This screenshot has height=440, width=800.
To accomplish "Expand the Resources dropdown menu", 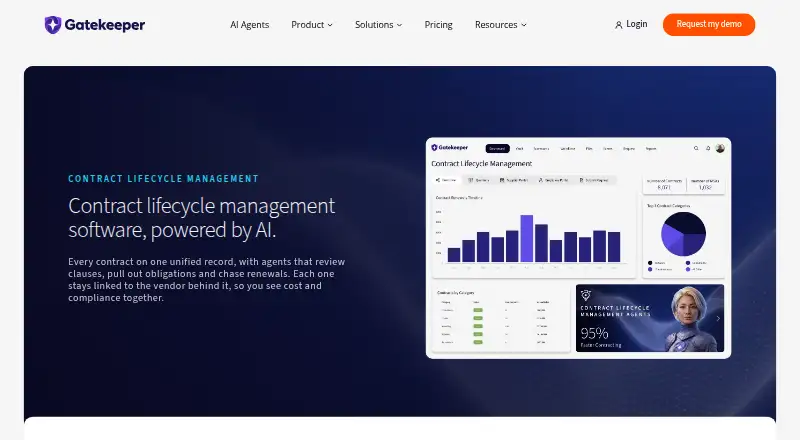I will coord(501,25).
